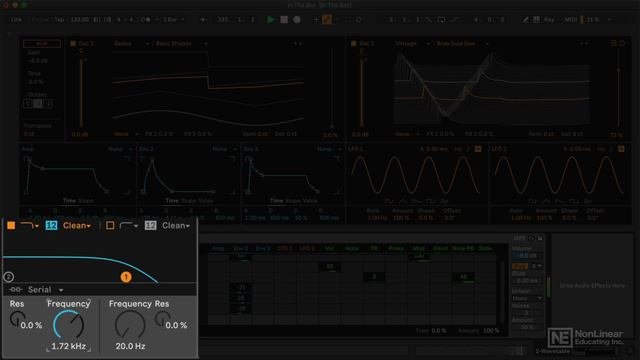Select LFO 1 sawtooth waveform icon
Image resolution: width=640 pixels, height=360 pixels.
(417, 201)
